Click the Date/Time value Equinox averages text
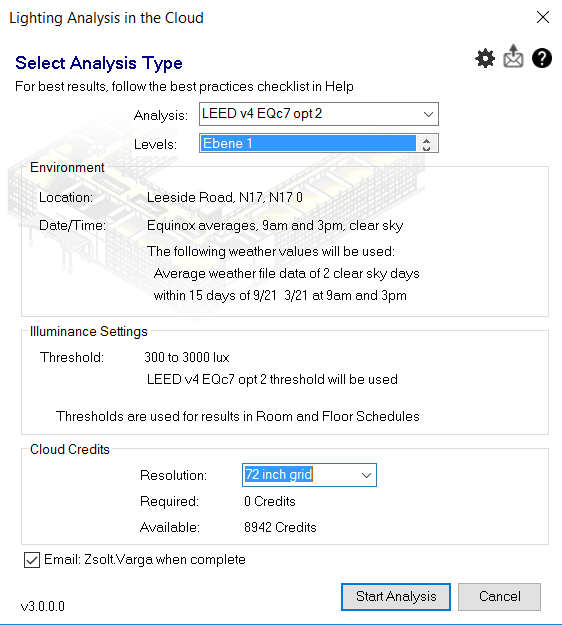 point(275,226)
